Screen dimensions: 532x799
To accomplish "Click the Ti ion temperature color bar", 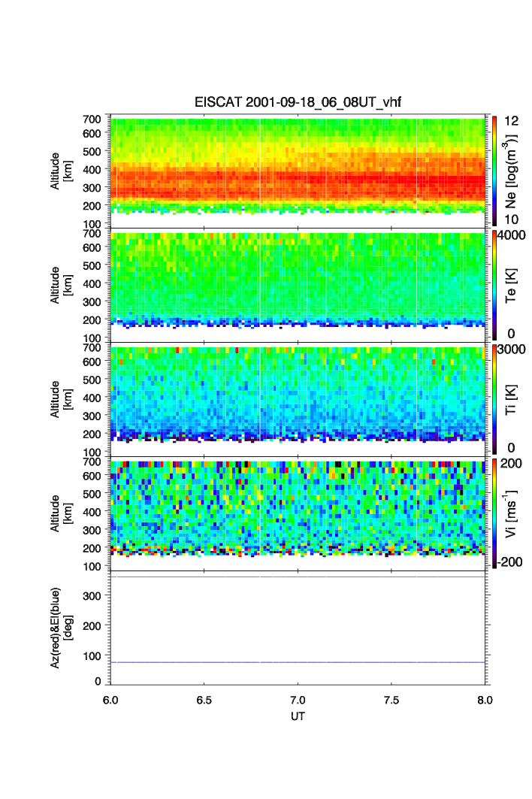I will (x=494, y=398).
